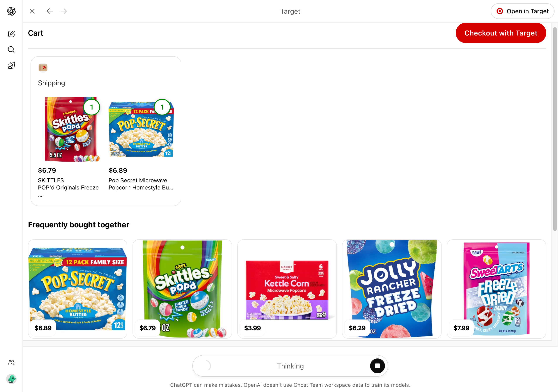Stop the thinking response

(x=377, y=366)
